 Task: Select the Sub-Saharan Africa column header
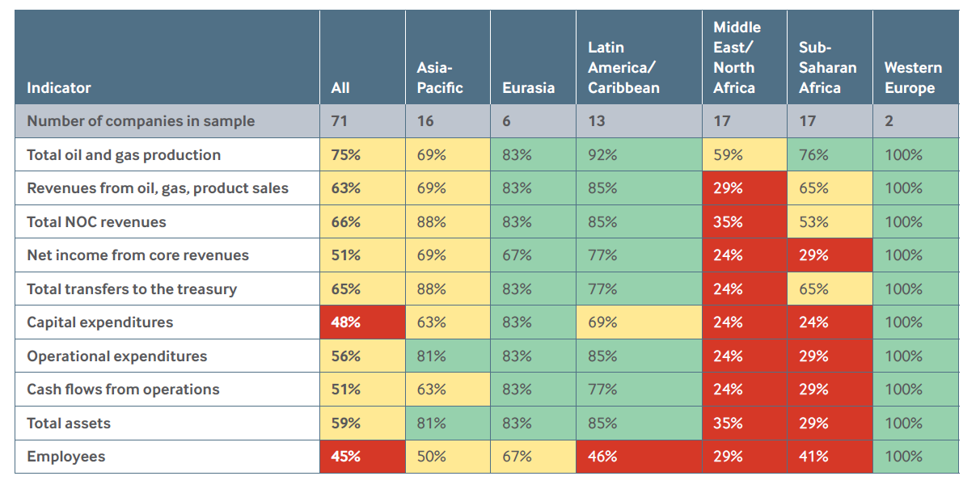[x=827, y=68]
